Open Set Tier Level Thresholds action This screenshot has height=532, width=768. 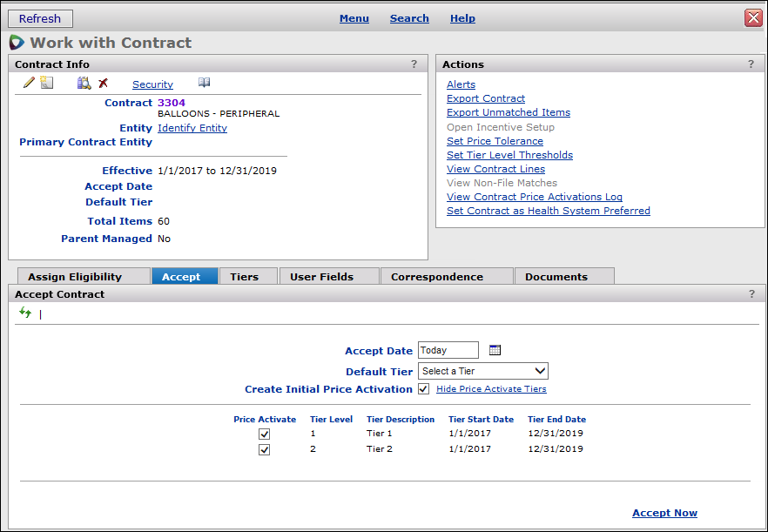point(509,155)
